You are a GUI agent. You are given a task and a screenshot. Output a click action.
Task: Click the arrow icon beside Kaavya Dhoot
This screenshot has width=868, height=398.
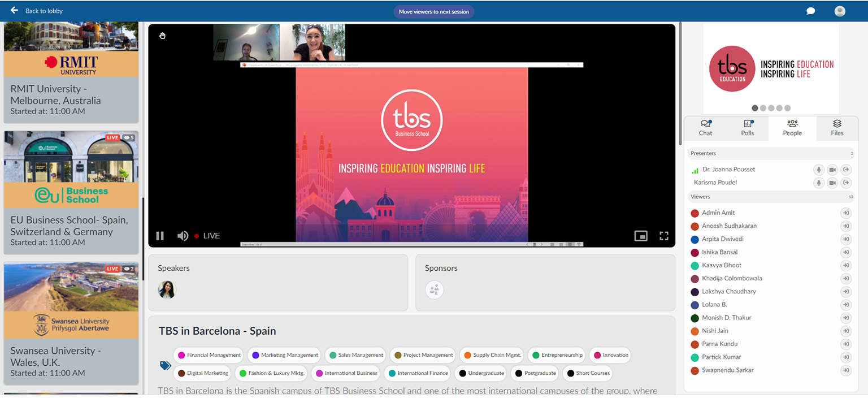click(846, 266)
